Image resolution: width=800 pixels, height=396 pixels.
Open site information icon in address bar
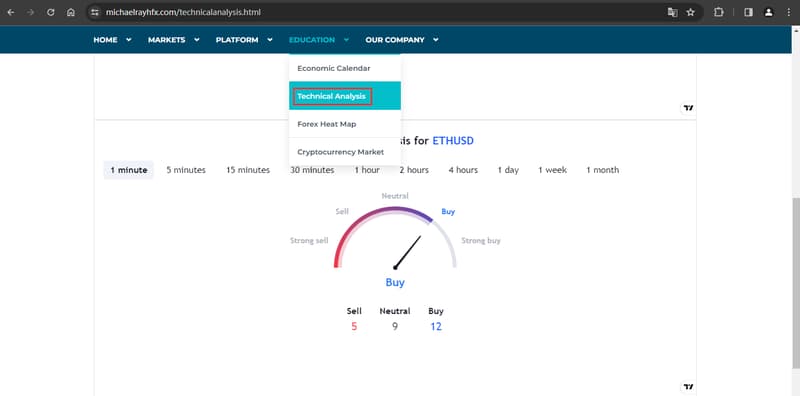click(94, 12)
